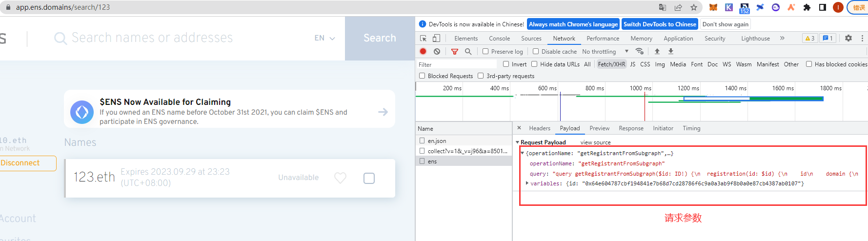Enable the Preserve log checkbox
The image size is (868, 241).
point(485,51)
